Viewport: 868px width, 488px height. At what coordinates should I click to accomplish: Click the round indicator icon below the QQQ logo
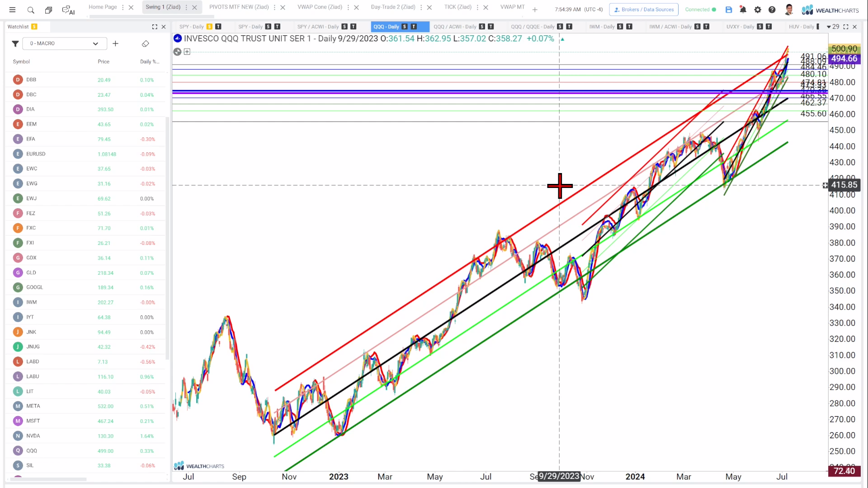[x=177, y=52]
